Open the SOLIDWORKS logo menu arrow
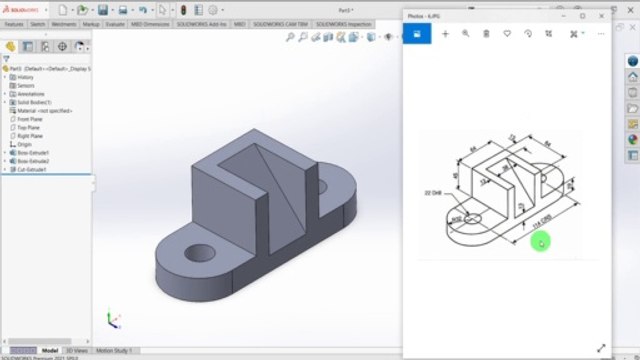640x360 pixels. click(x=46, y=10)
